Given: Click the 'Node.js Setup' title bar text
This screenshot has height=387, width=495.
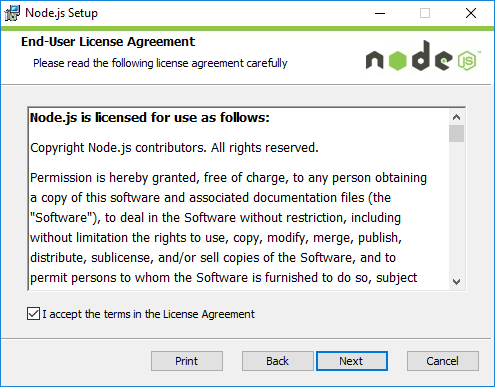Looking at the screenshot, I should pos(62,13).
